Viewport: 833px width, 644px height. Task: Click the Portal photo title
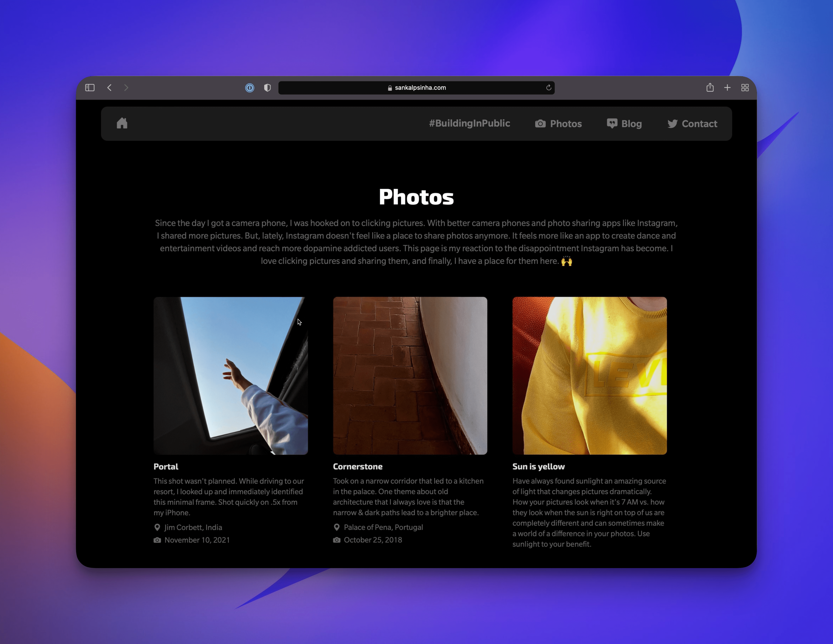[166, 466]
